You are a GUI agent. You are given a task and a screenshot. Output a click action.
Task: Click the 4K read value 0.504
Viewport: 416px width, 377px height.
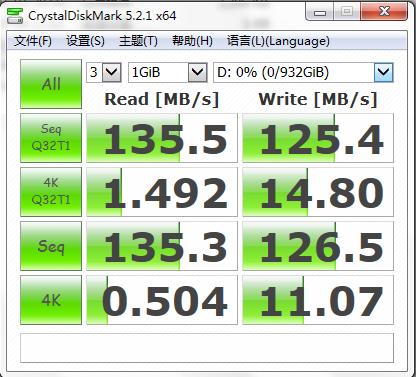tap(162, 300)
